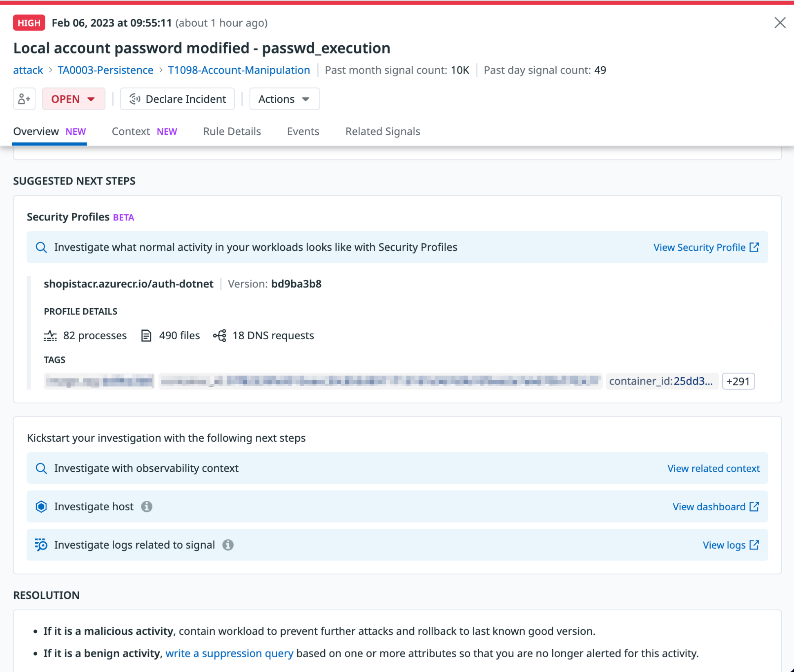Open the Rule Details tab
The image size is (794, 672).
coord(232,131)
